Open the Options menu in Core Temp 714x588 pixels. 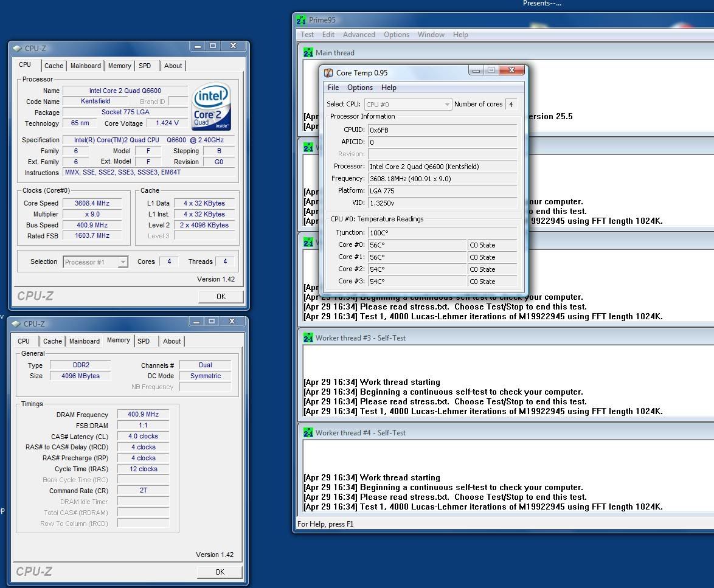click(x=359, y=88)
